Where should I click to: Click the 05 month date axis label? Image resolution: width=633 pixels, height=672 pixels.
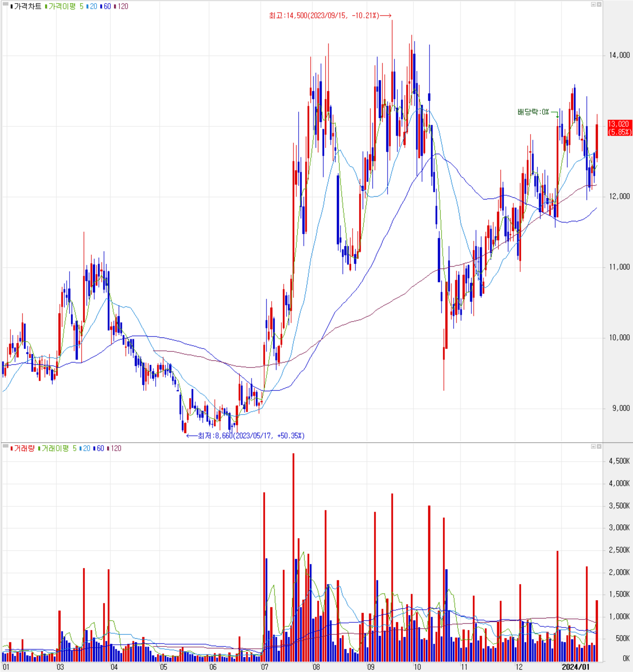164,667
